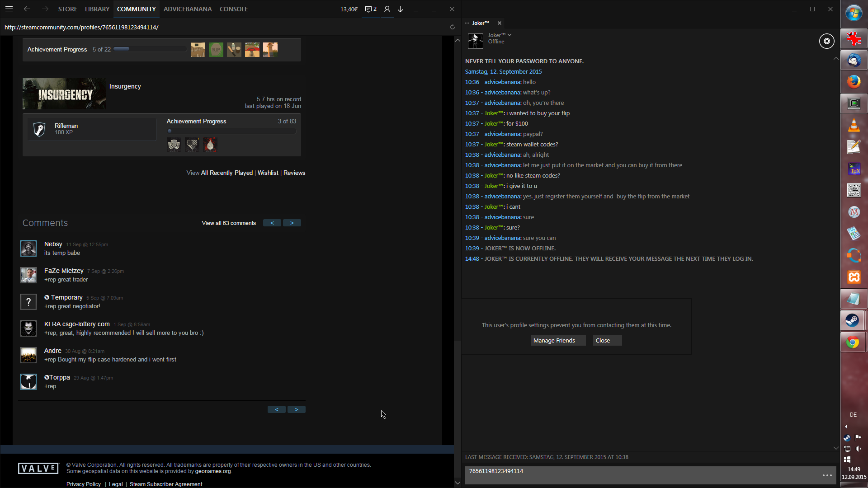
Task: Open the chat notifications icon showing 2
Action: (371, 9)
